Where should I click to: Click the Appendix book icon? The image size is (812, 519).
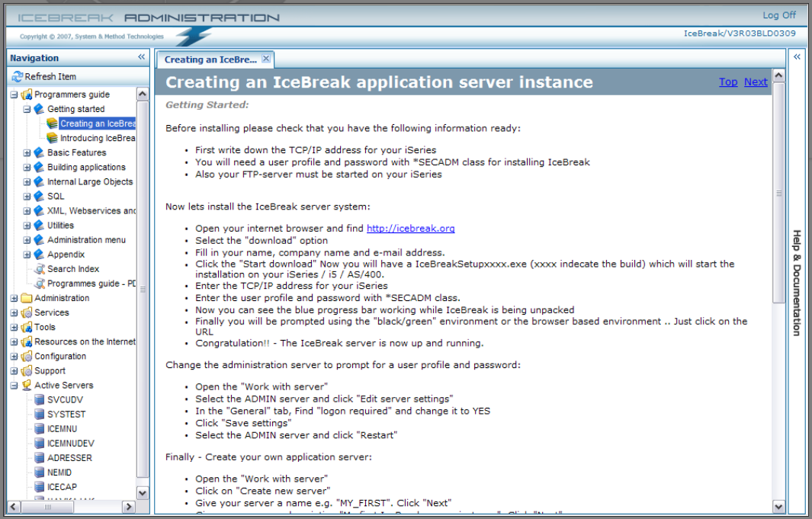click(x=40, y=254)
